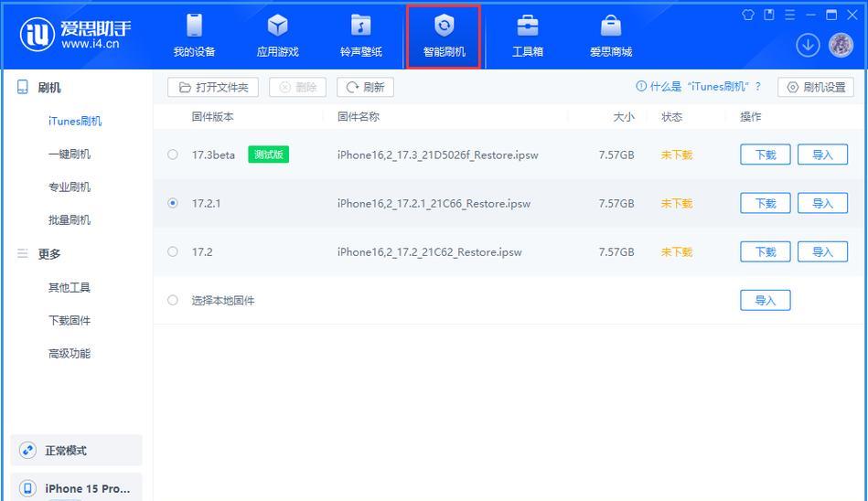Open 下载固件 in sidebar
This screenshot has width=868, height=501.
click(70, 320)
